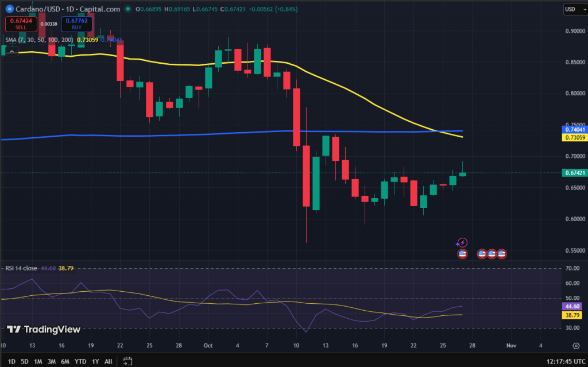This screenshot has width=588, height=367.
Task: Select the 1Y time range
Action: coord(95,361)
